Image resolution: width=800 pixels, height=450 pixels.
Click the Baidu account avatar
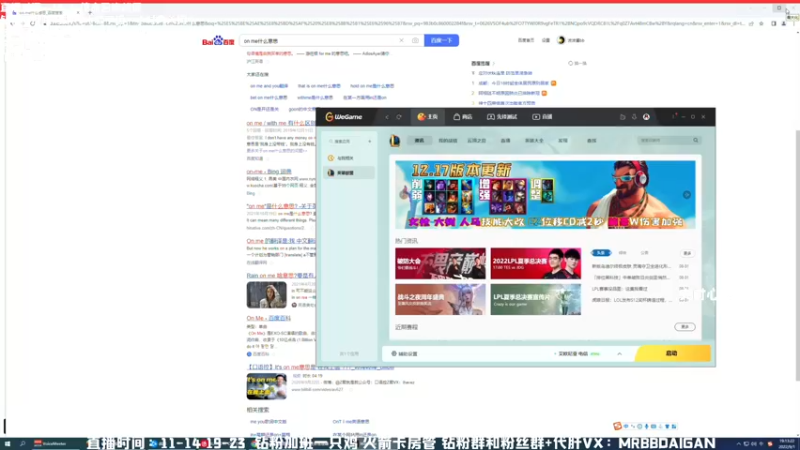[561, 40]
